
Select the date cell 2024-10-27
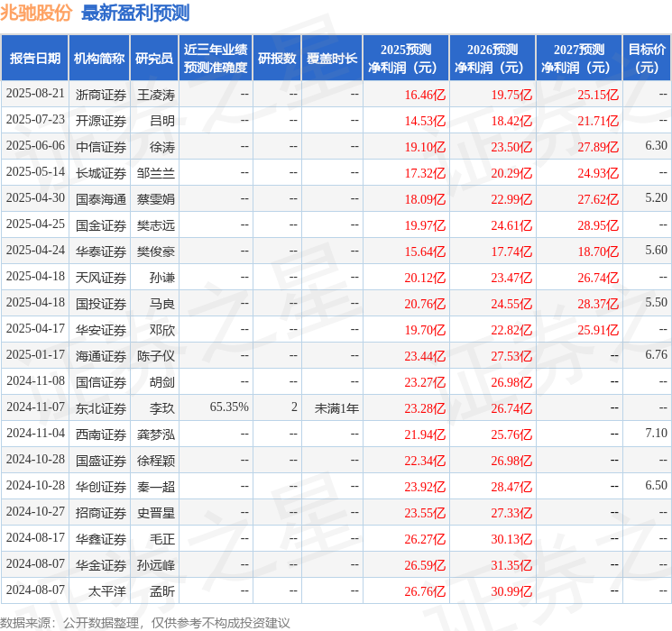(x=35, y=512)
